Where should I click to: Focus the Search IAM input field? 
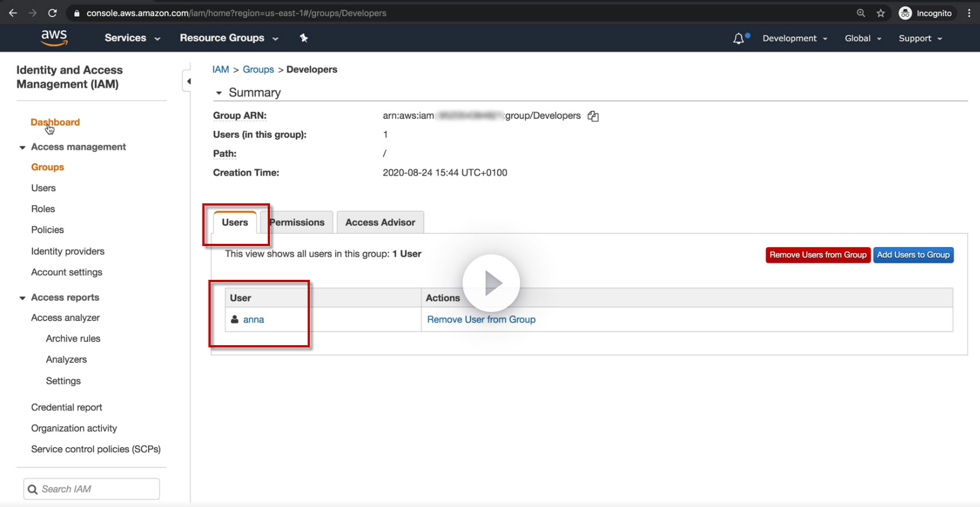coord(91,489)
